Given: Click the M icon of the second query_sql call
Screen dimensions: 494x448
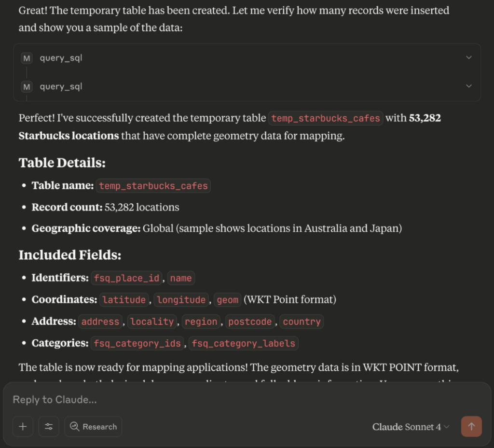Looking at the screenshot, I should click(27, 87).
